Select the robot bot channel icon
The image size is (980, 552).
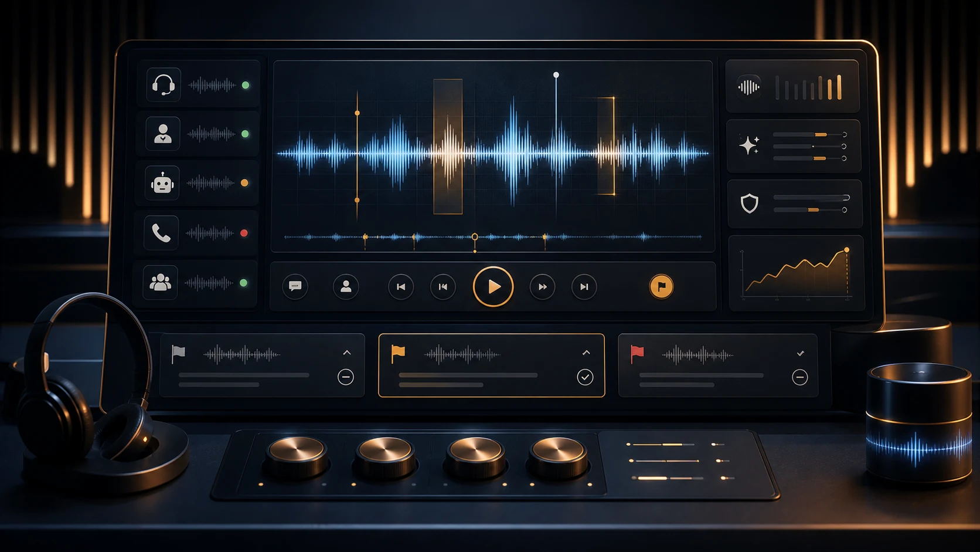tap(162, 184)
